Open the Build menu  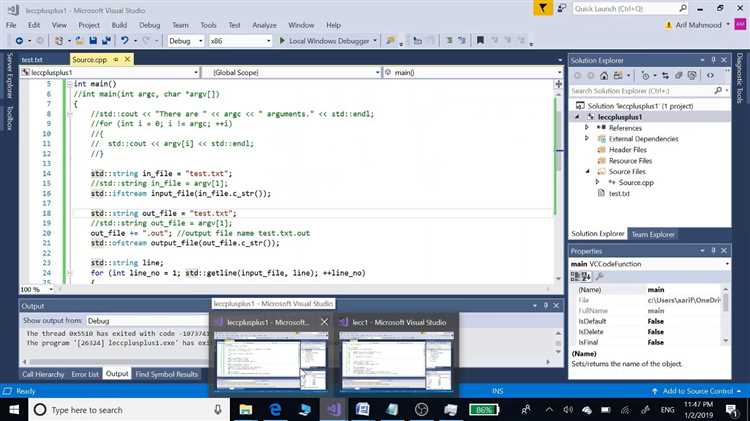[x=119, y=25]
